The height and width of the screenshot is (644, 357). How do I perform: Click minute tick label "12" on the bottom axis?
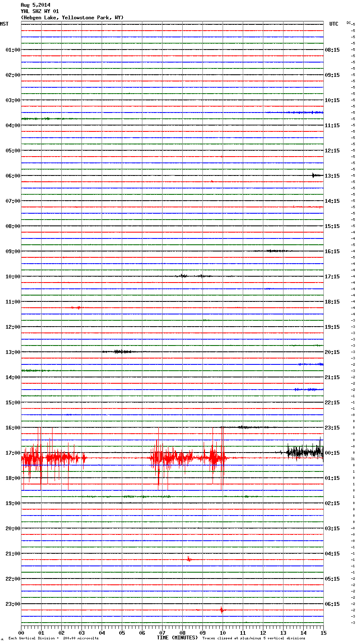pos(263,633)
